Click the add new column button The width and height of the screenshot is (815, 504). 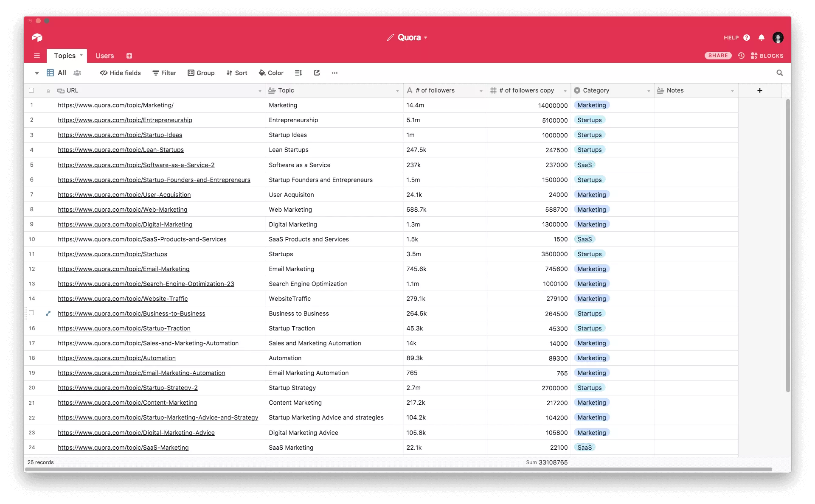[x=760, y=90]
